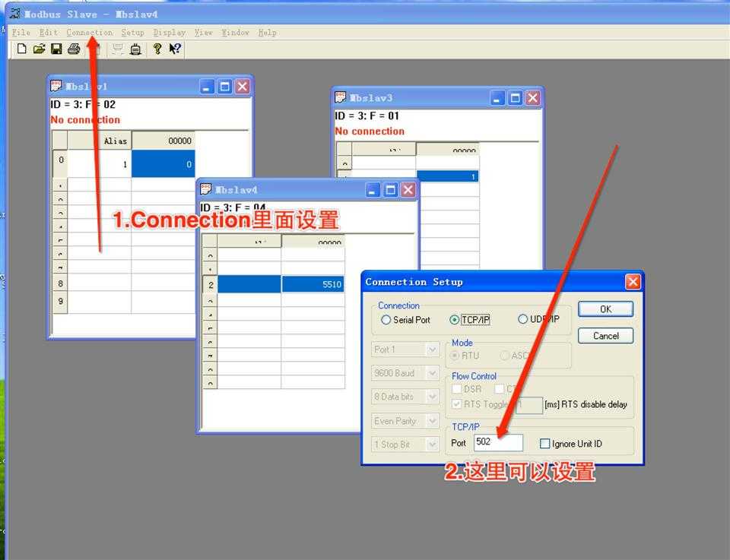Open the Help menu
The height and width of the screenshot is (560, 730).
[x=267, y=33]
